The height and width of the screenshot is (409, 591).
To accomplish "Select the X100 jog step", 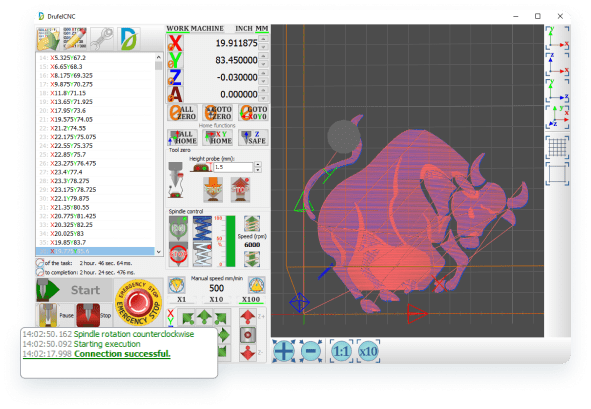I will [x=251, y=299].
